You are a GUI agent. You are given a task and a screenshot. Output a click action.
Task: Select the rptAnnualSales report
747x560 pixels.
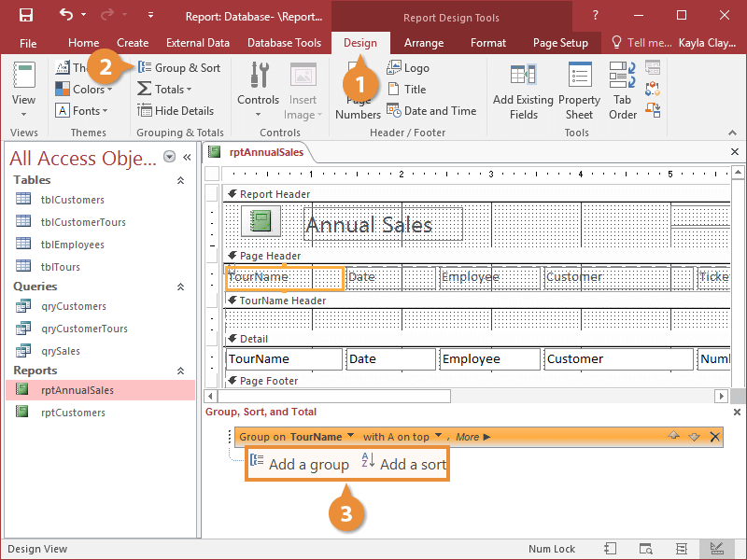101,389
